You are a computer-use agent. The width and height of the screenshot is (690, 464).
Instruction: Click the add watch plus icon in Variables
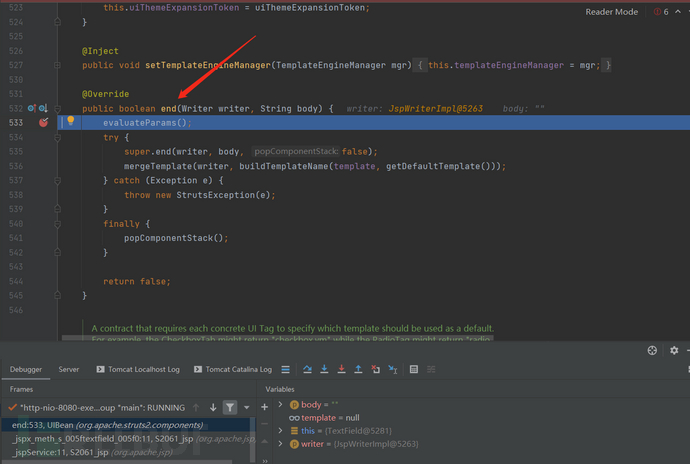[x=265, y=407]
